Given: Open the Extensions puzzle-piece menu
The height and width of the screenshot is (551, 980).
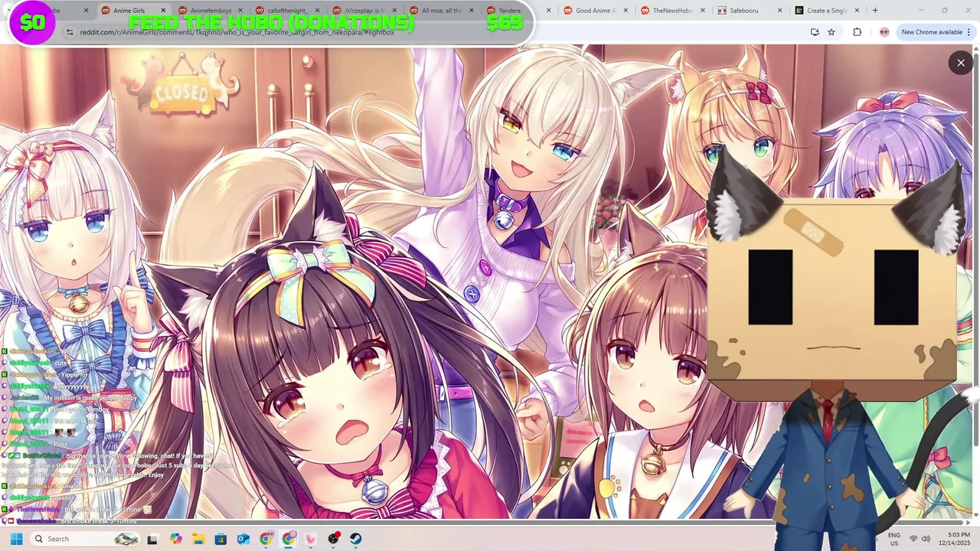Looking at the screenshot, I should pyautogui.click(x=857, y=32).
